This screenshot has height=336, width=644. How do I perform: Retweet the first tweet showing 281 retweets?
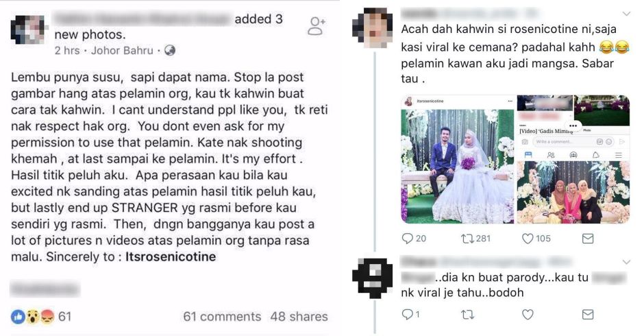[x=467, y=239]
